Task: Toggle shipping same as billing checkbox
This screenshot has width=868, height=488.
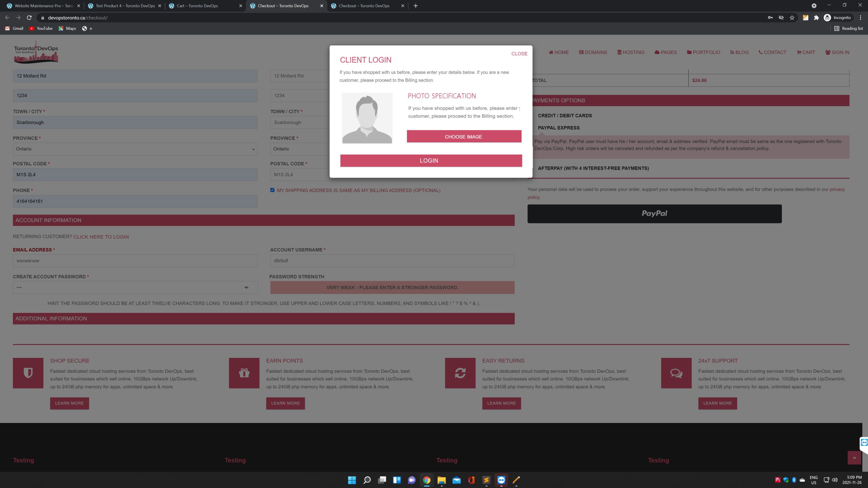Action: (272, 190)
